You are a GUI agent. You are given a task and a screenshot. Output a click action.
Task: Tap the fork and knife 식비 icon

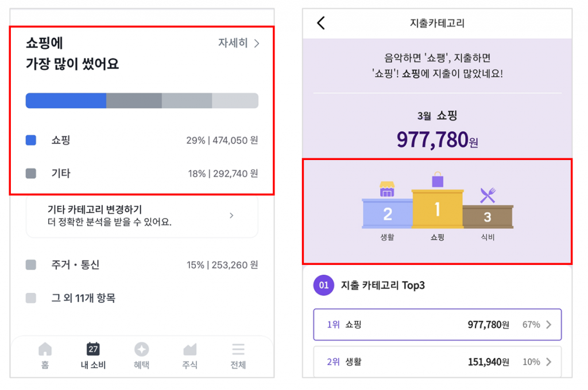[x=488, y=195]
